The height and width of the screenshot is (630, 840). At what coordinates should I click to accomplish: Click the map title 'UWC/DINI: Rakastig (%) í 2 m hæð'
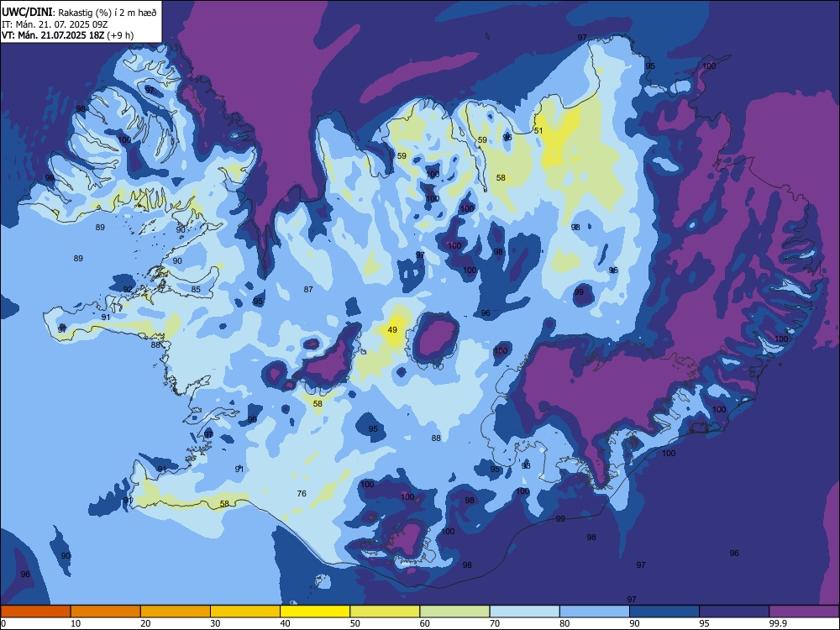tap(79, 12)
